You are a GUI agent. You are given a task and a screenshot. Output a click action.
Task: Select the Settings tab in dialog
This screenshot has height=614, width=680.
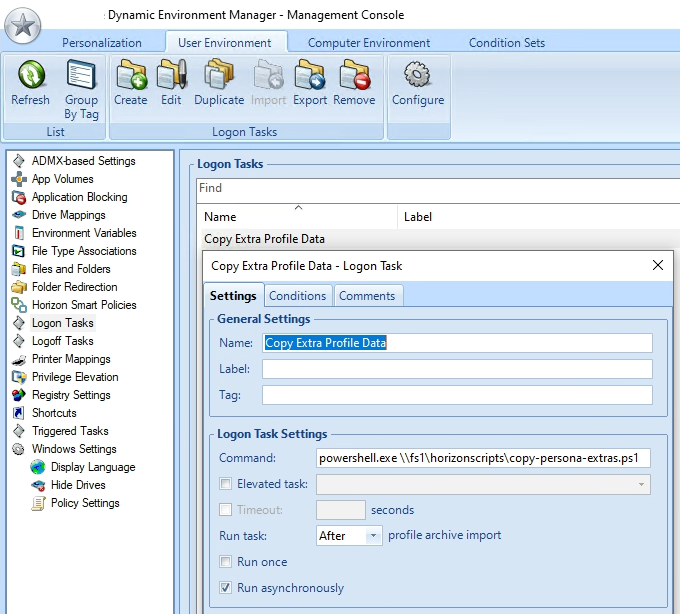pos(233,296)
